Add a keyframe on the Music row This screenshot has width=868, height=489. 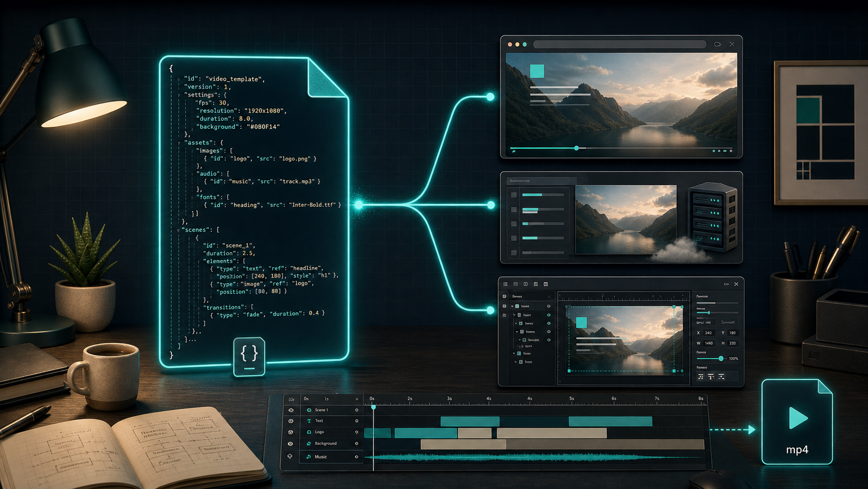(357, 457)
